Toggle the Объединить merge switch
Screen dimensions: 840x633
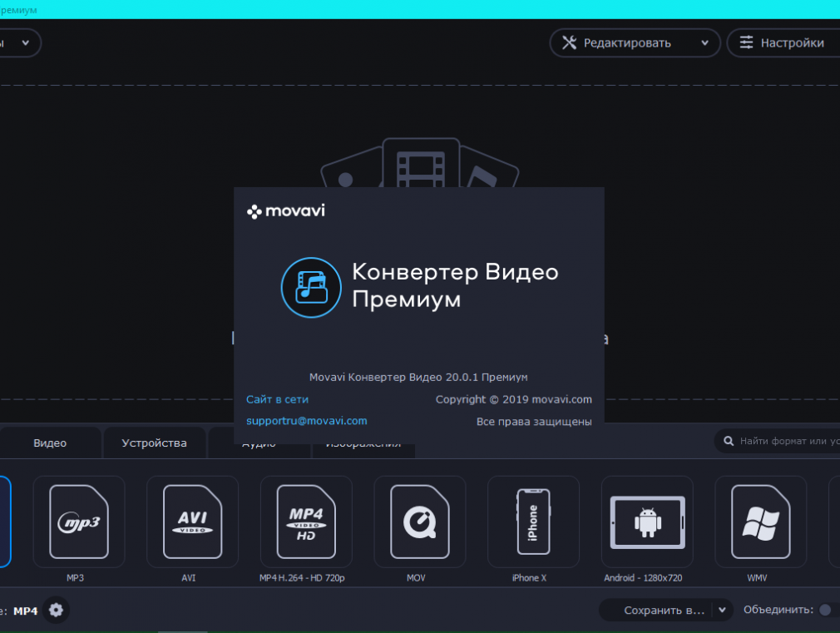tap(828, 610)
